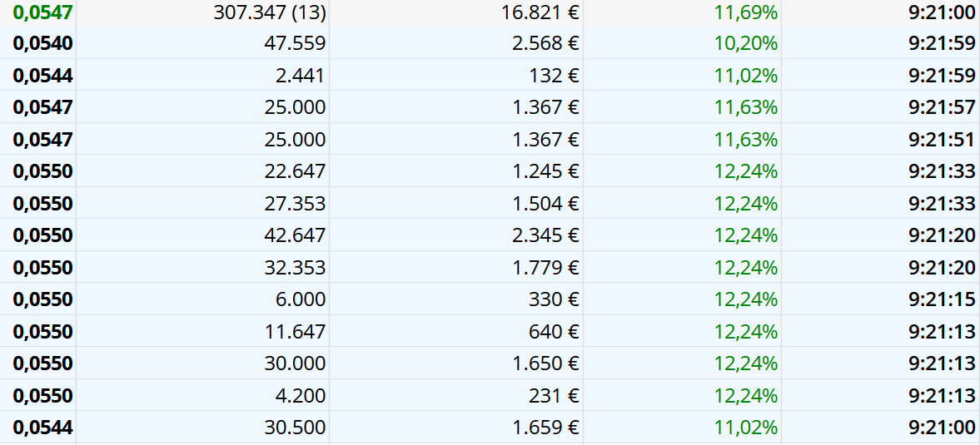The image size is (980, 445).
Task: Select the 640 € value cell
Action: coord(555,332)
